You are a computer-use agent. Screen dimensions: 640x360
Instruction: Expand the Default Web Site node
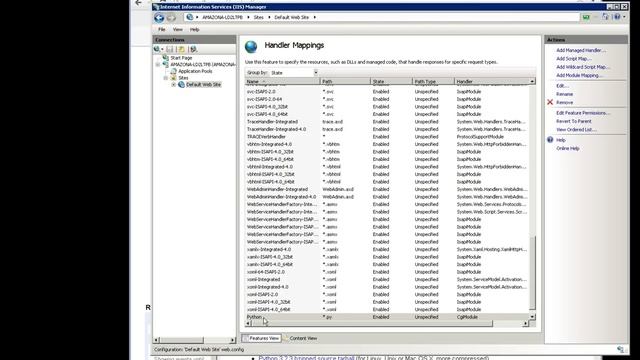pyautogui.click(x=173, y=84)
